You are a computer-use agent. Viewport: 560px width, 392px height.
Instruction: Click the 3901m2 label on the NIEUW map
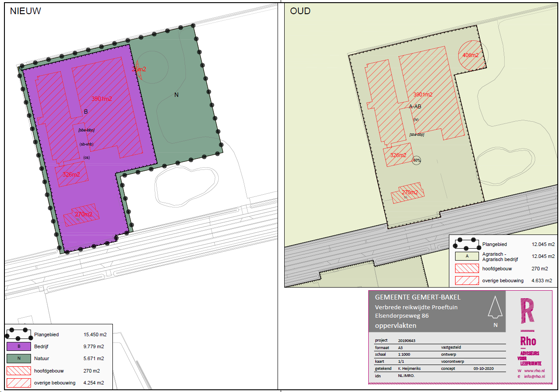click(102, 99)
